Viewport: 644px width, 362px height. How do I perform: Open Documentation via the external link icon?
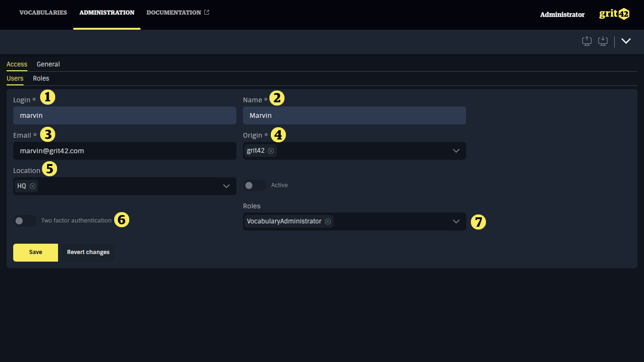(x=206, y=12)
